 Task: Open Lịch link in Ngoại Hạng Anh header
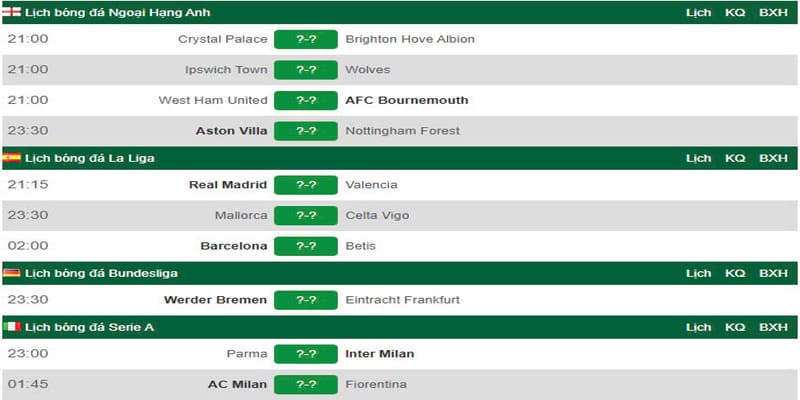pos(698,13)
